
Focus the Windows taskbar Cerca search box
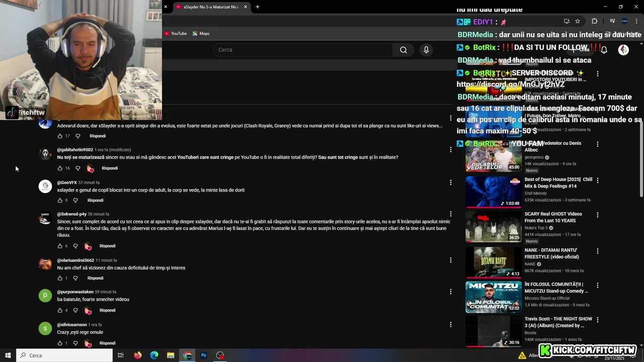(64, 355)
